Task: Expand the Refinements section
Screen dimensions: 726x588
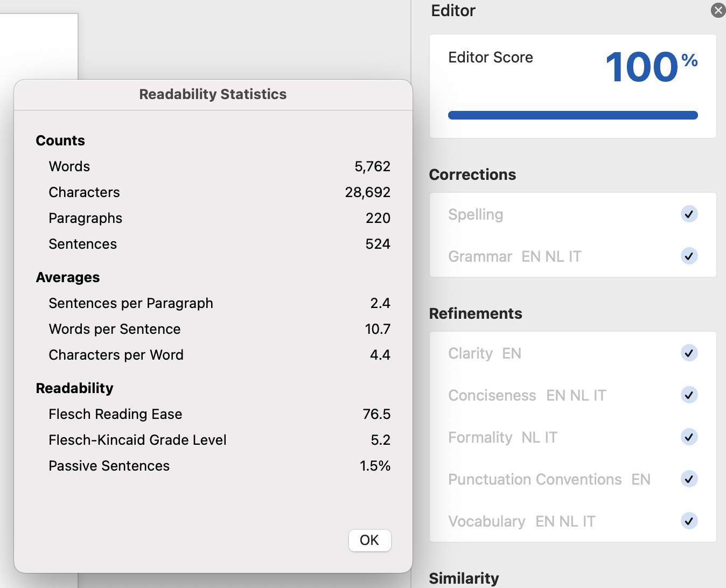Action: click(x=476, y=313)
